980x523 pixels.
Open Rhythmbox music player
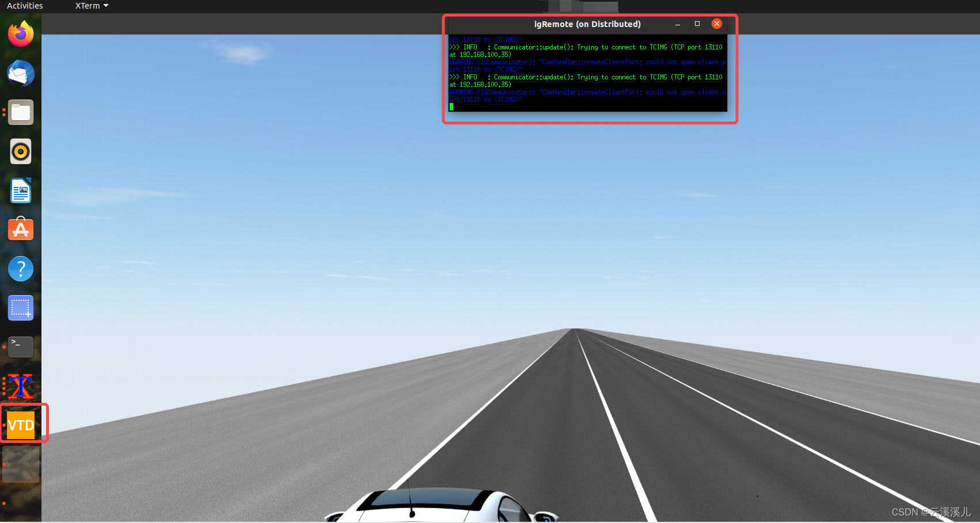tap(21, 151)
